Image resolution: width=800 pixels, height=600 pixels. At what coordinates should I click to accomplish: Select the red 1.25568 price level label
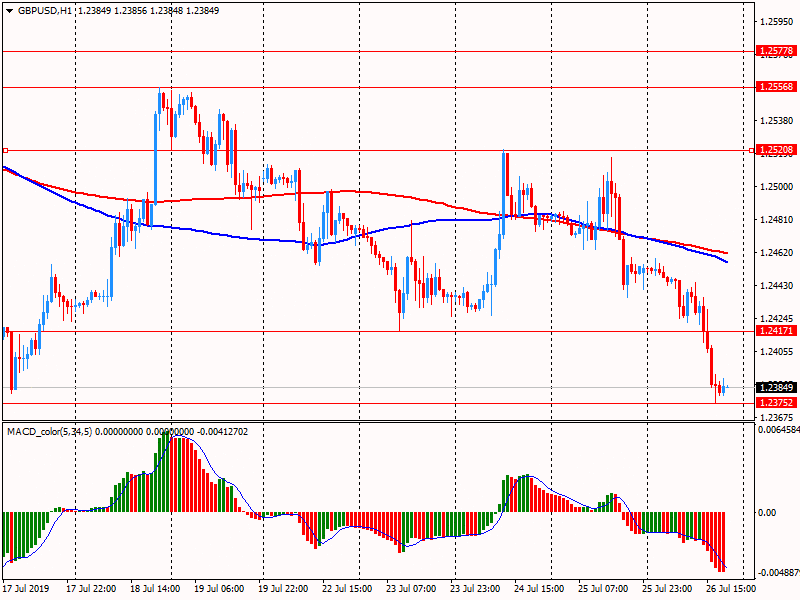[x=776, y=87]
